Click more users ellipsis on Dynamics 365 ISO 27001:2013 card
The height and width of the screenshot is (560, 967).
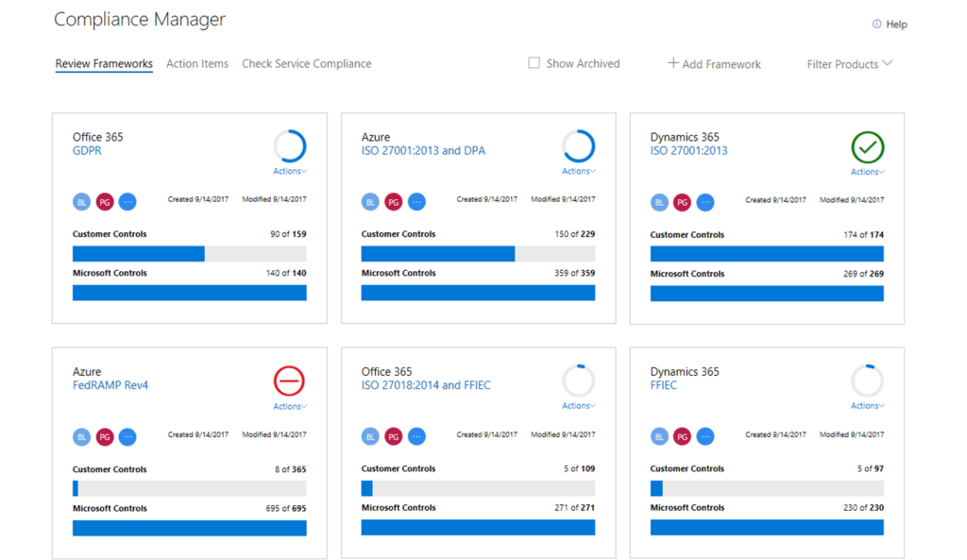pos(705,202)
